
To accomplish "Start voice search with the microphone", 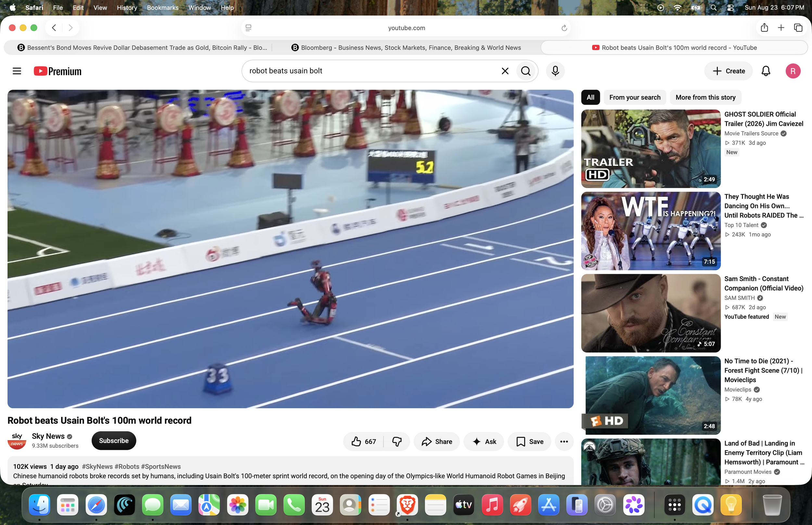I will (555, 71).
